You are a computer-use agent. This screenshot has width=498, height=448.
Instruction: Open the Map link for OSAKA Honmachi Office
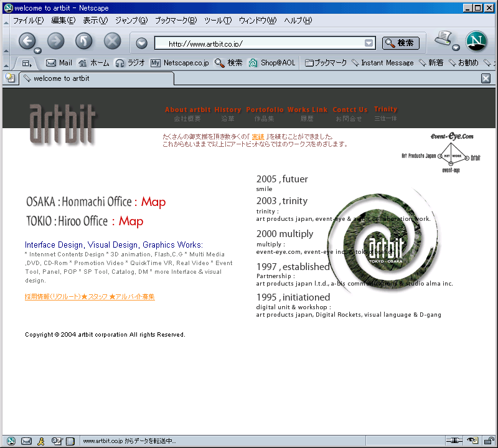tap(153, 202)
